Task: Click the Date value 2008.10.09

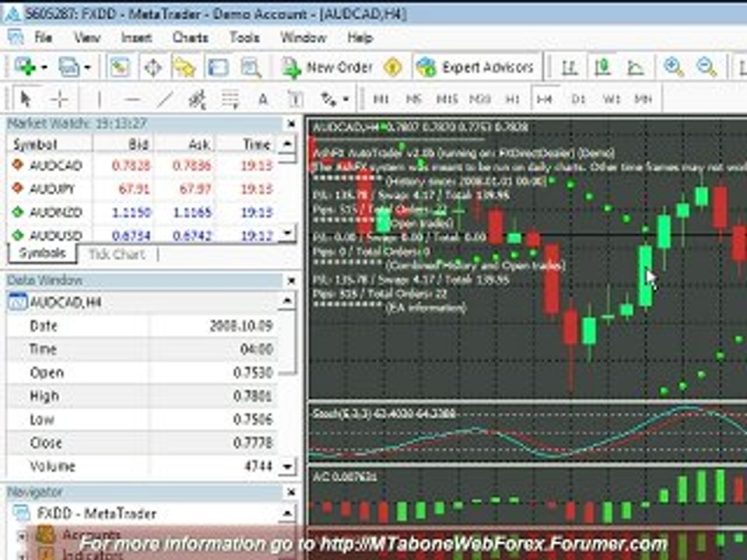Action: point(241,326)
